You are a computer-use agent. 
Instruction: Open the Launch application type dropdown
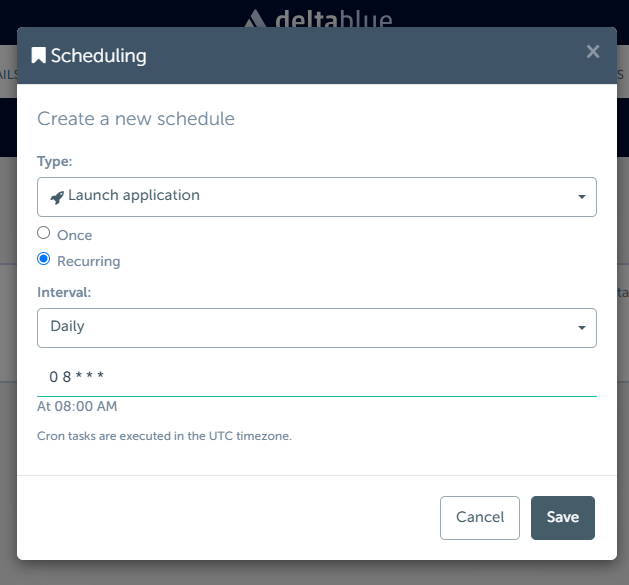pyautogui.click(x=316, y=196)
